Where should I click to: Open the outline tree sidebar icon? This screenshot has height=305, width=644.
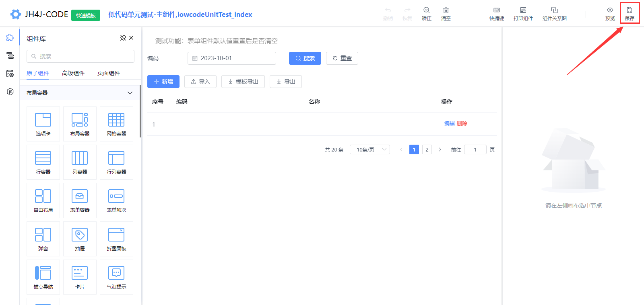pyautogui.click(x=10, y=55)
